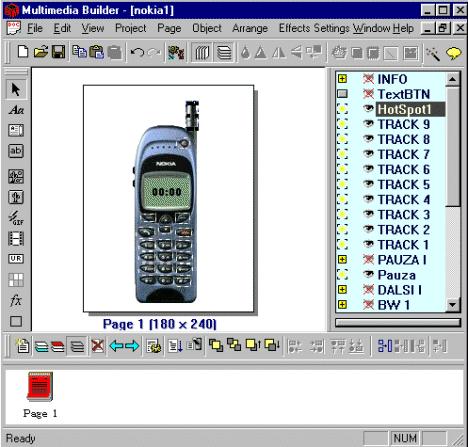
Task: Open the Page 1 red thumbnail
Action: click(x=40, y=386)
